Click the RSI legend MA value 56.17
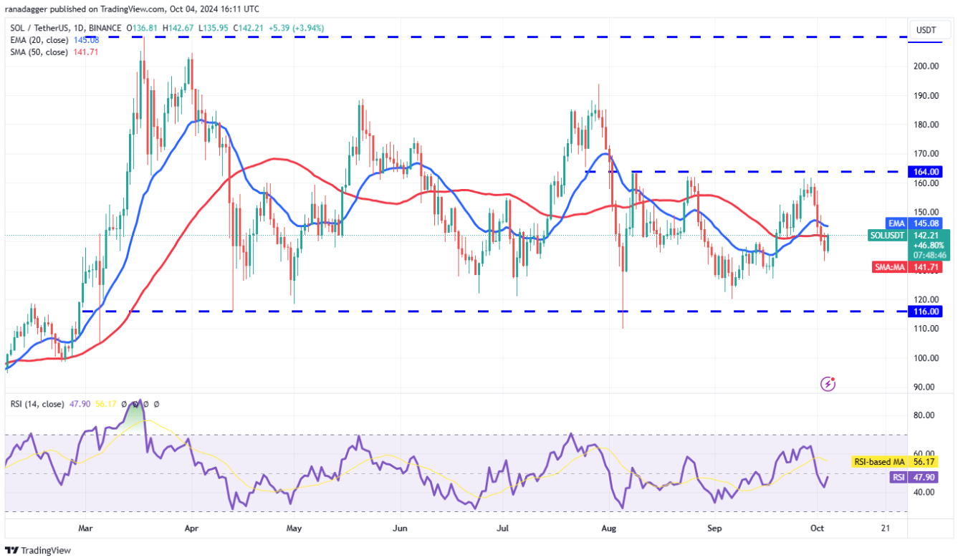Image resolution: width=958 pixels, height=560 pixels. point(106,404)
